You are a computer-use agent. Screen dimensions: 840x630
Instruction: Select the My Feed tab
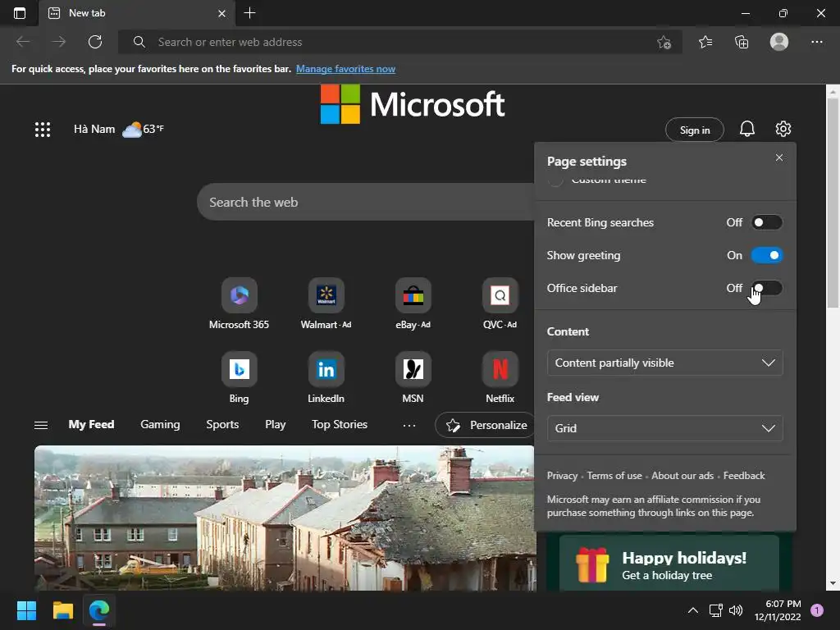[91, 424]
